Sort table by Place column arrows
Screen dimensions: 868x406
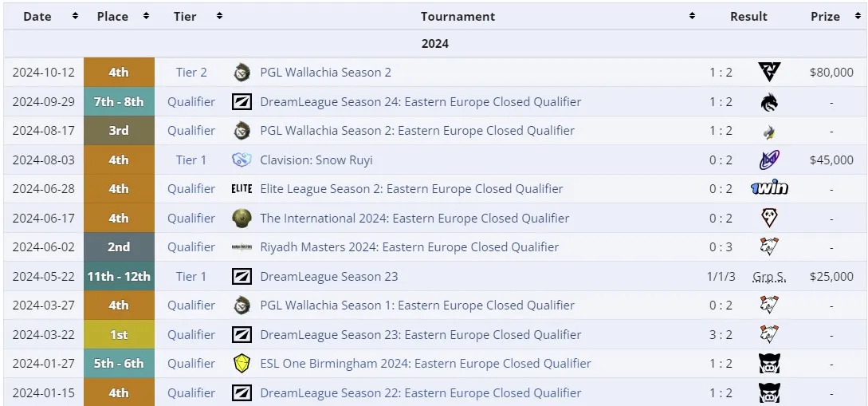click(x=146, y=16)
